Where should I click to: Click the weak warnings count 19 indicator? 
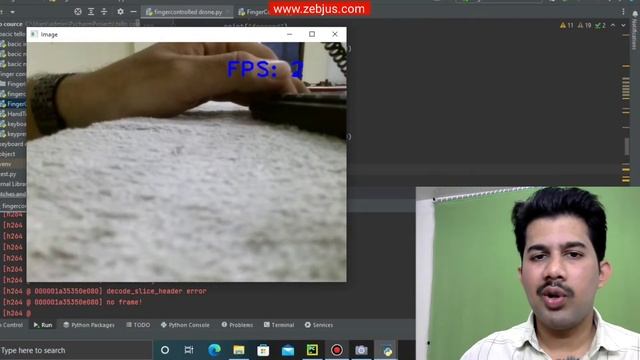point(584,25)
